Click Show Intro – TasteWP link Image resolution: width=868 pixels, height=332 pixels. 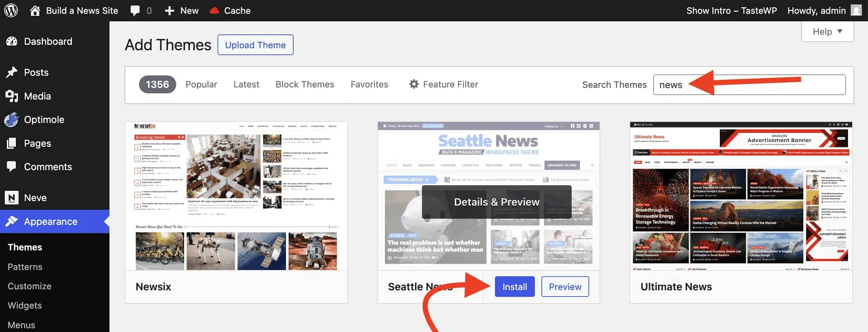731,11
